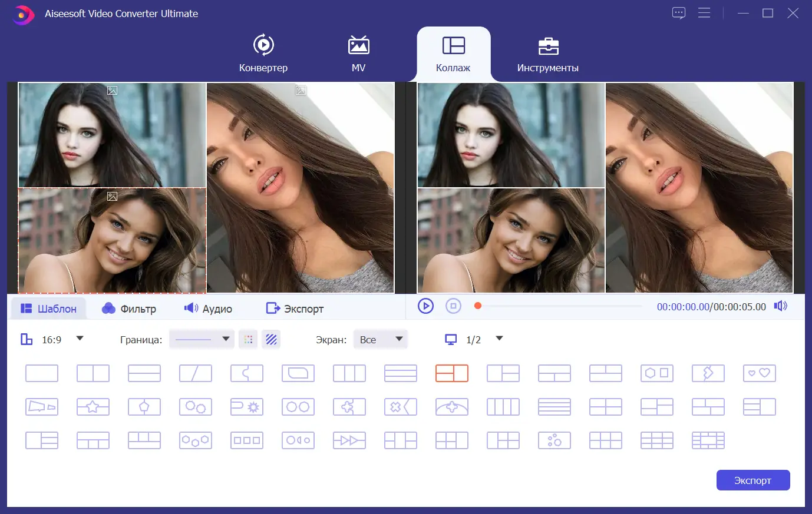The width and height of the screenshot is (812, 514).
Task: Open the hamburger menu in title bar
Action: (704, 13)
